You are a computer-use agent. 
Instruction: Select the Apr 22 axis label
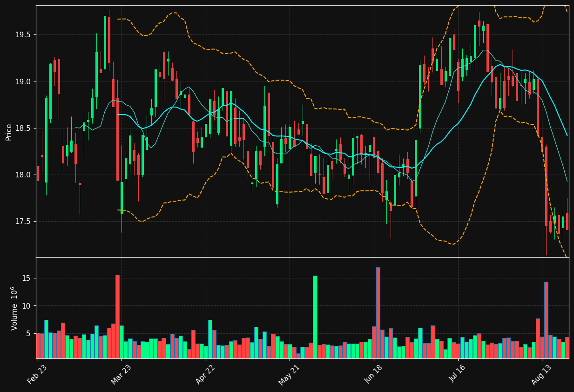click(205, 374)
